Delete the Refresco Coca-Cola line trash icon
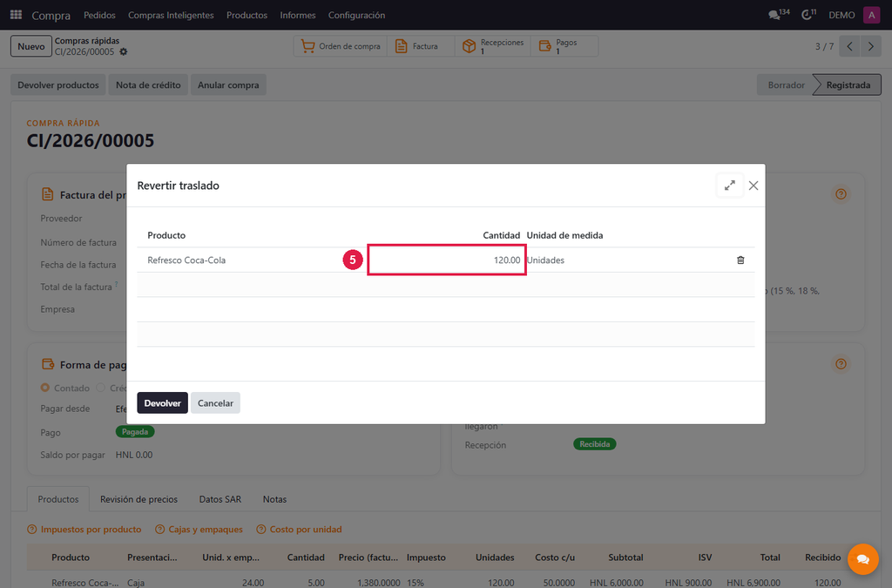 [740, 260]
